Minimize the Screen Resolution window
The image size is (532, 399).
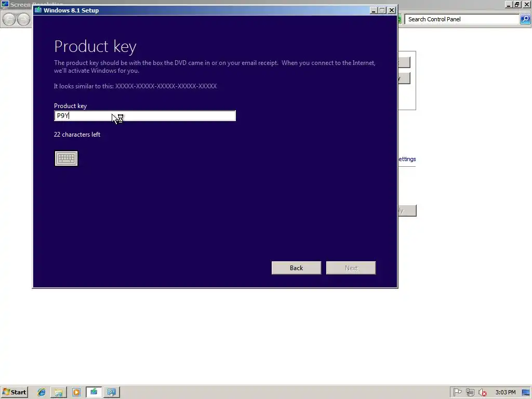[x=508, y=4]
